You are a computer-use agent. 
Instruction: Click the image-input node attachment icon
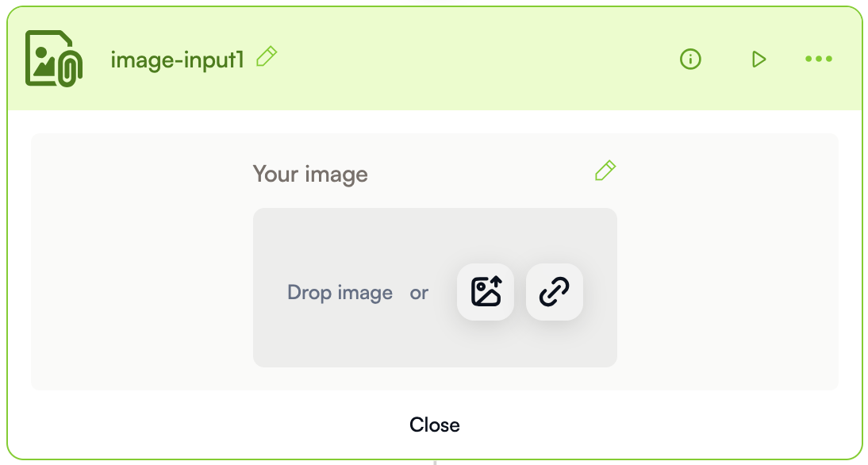[54, 59]
